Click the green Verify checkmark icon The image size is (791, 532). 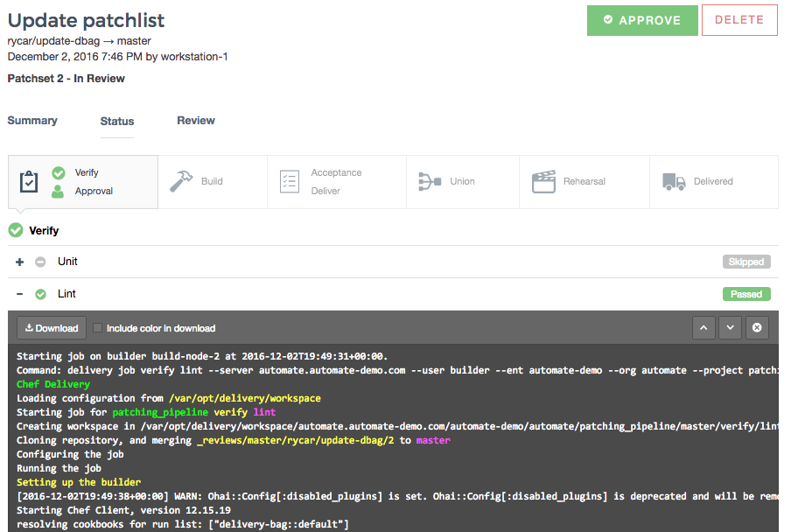click(x=58, y=174)
